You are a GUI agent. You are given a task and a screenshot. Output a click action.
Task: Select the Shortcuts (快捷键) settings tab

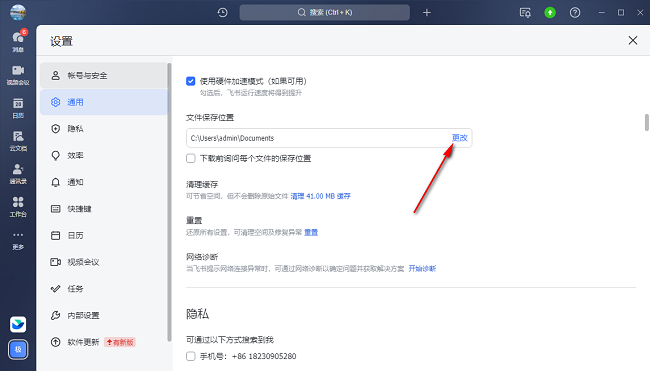coord(104,209)
